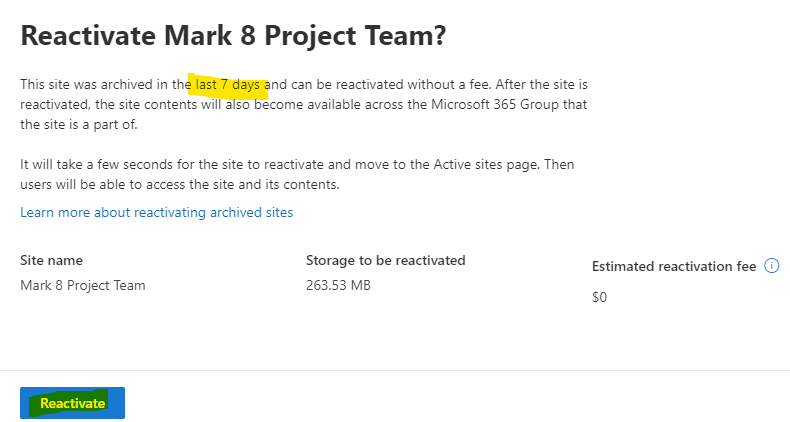Click the 263.53 MB storage value

[338, 286]
